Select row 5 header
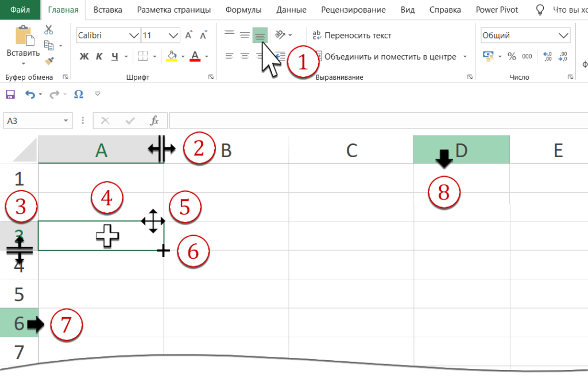 19,294
